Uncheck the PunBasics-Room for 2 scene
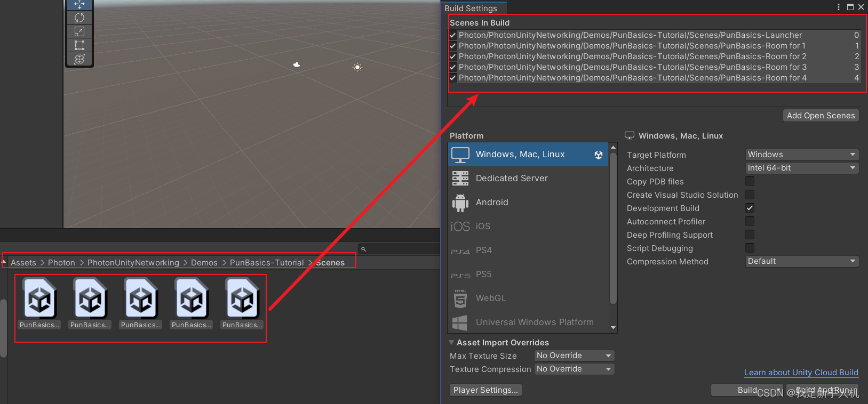The height and width of the screenshot is (404, 868). (x=453, y=56)
